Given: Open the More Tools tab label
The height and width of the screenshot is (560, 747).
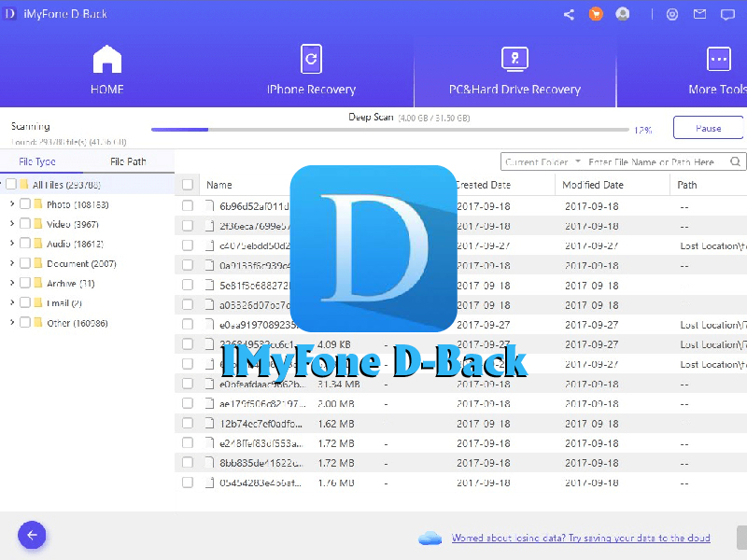Looking at the screenshot, I should [x=717, y=90].
